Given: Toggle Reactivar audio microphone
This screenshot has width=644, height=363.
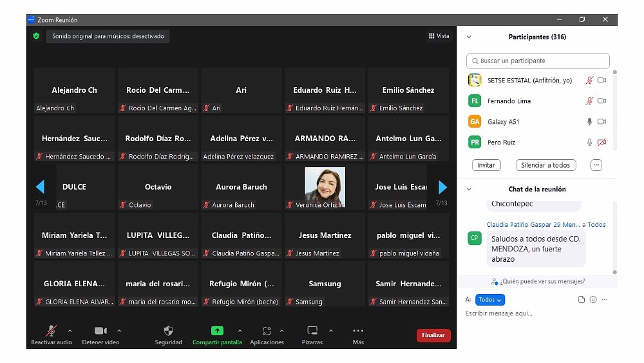Looking at the screenshot, I should 52,331.
